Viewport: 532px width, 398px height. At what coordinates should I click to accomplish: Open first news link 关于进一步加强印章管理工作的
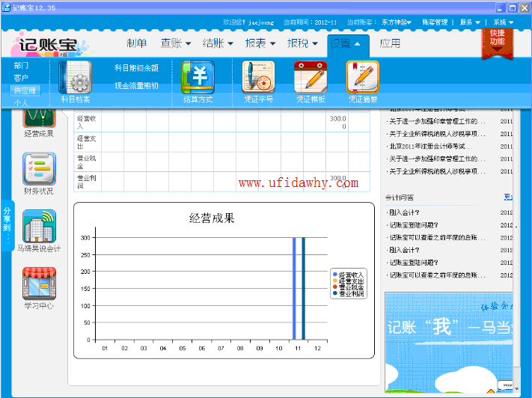point(437,121)
